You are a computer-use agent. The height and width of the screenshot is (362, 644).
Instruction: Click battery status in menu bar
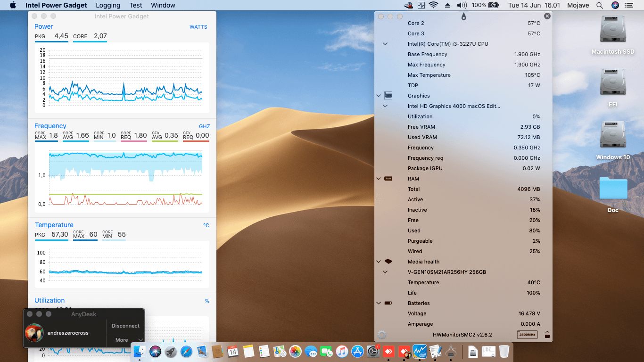[x=485, y=5]
